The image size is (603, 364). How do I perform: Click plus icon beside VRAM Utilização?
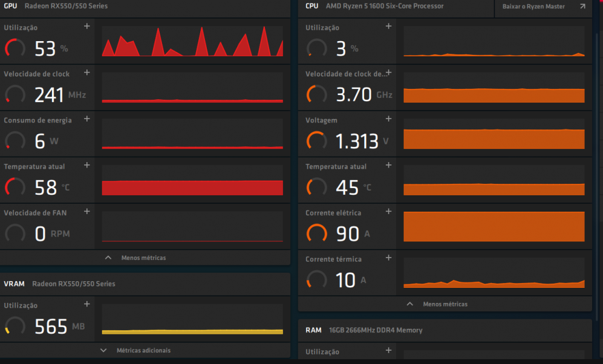[87, 304]
